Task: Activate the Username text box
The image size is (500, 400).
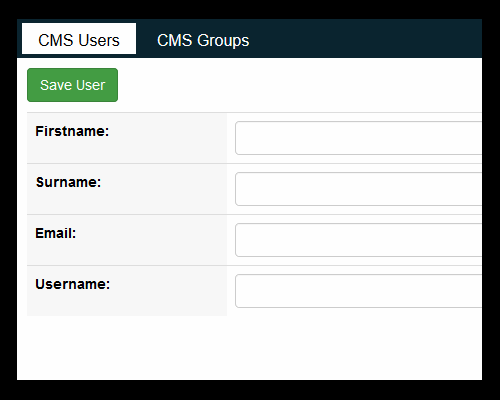Action: coord(358,291)
